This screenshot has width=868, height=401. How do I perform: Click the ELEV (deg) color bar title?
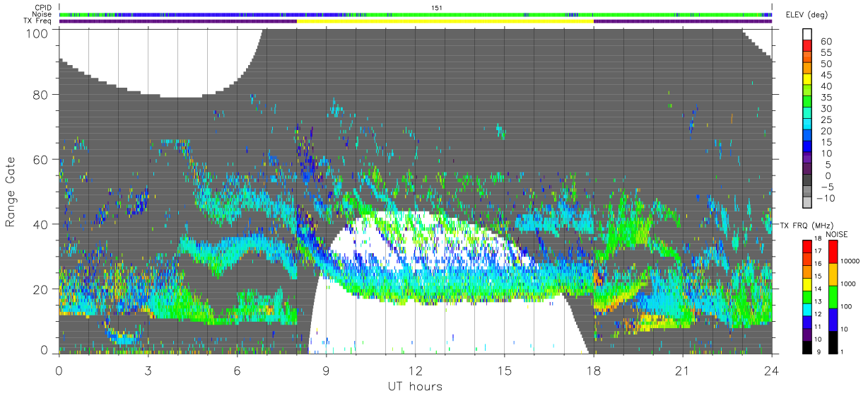tap(807, 15)
